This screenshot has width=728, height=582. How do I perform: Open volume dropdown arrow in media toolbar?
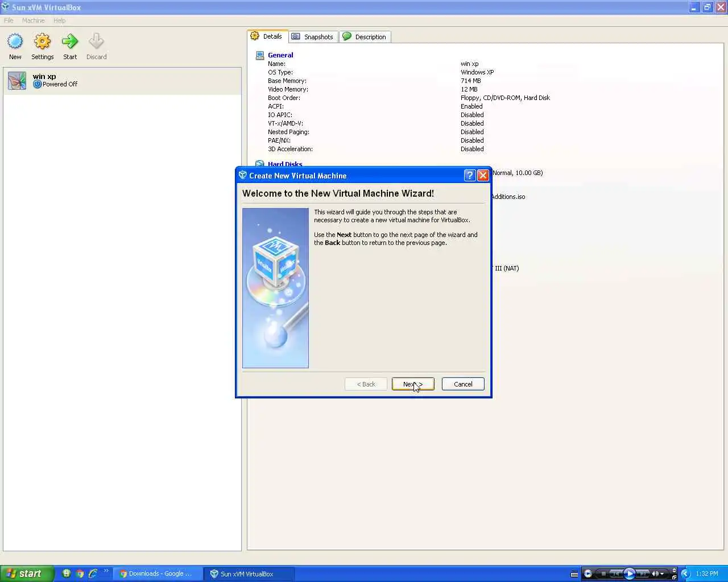(662, 574)
